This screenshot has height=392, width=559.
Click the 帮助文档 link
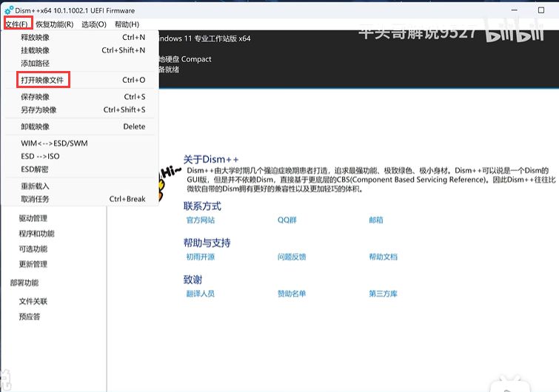383,257
